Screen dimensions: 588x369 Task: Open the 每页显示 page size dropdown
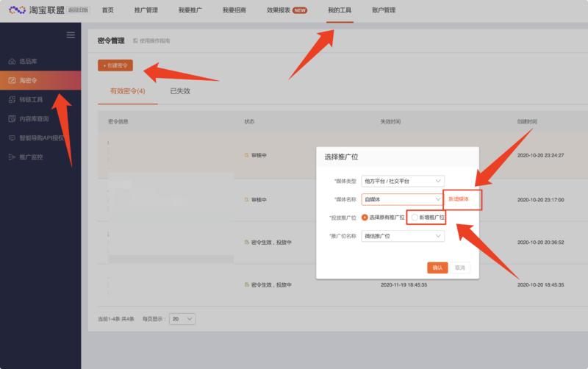pos(182,319)
